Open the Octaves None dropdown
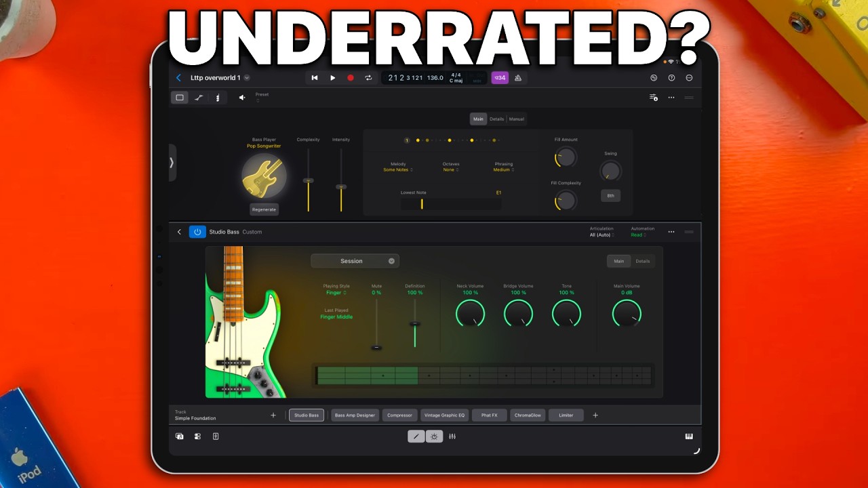 (451, 169)
